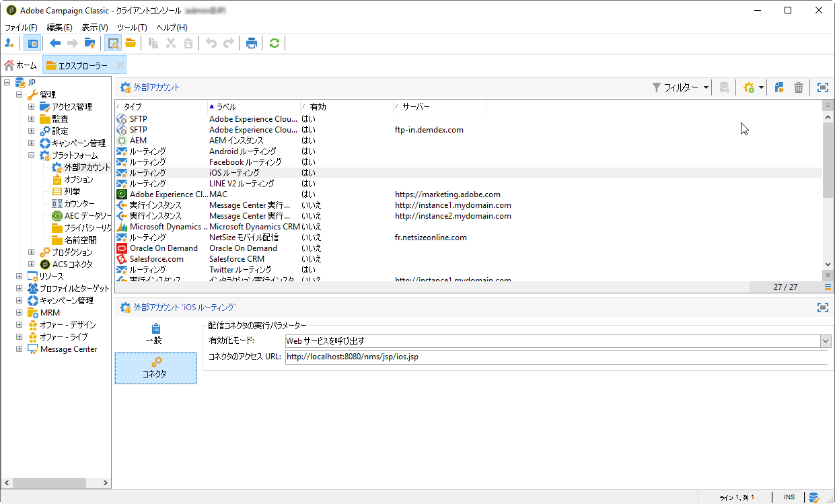Expand the ACS コネクタ node

pos(31,264)
